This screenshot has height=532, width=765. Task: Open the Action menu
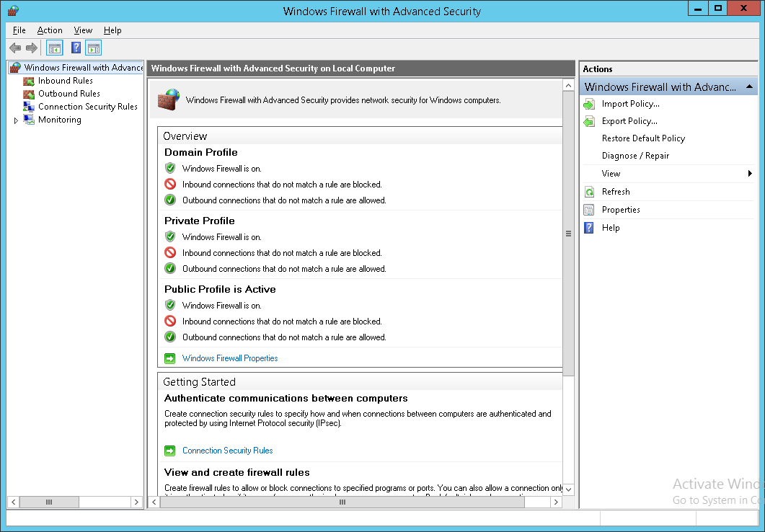[x=50, y=30]
